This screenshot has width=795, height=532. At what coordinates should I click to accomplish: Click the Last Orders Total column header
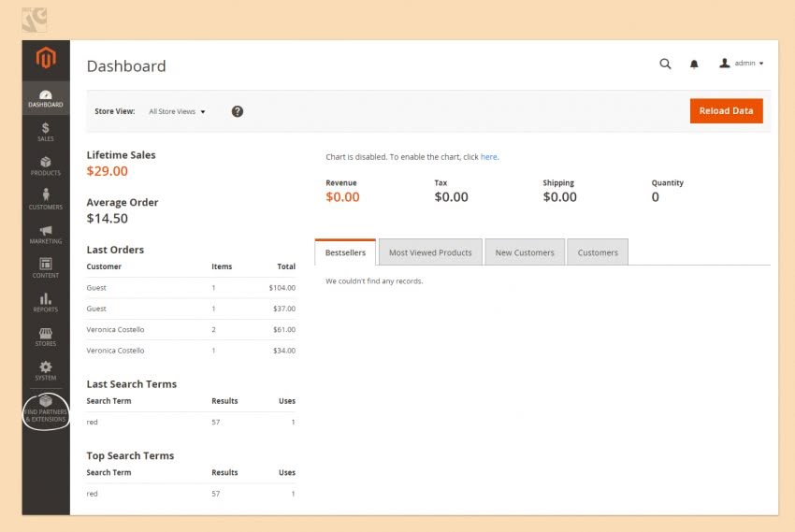(x=286, y=266)
